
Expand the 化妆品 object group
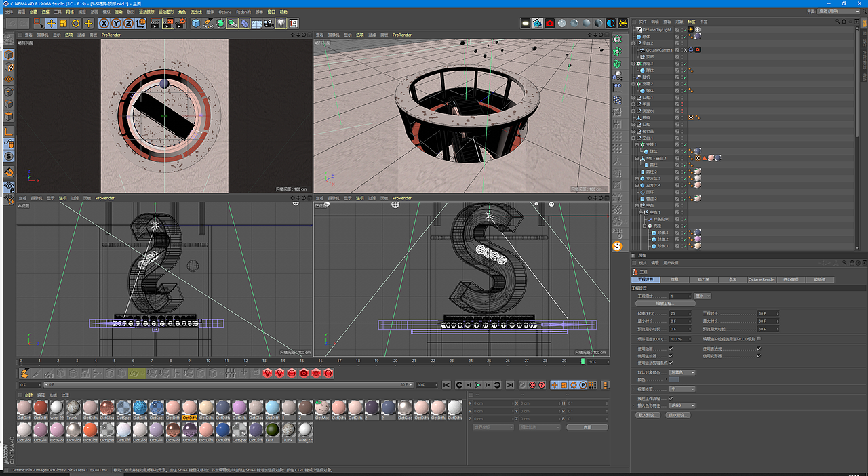click(x=635, y=132)
